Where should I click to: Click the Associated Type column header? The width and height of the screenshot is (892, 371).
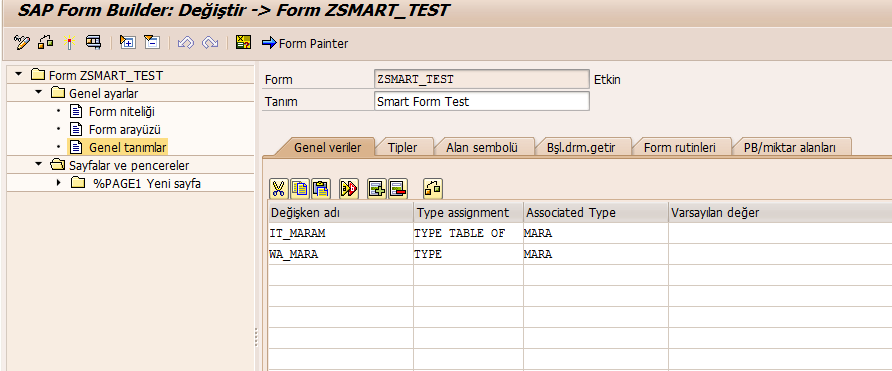click(596, 212)
